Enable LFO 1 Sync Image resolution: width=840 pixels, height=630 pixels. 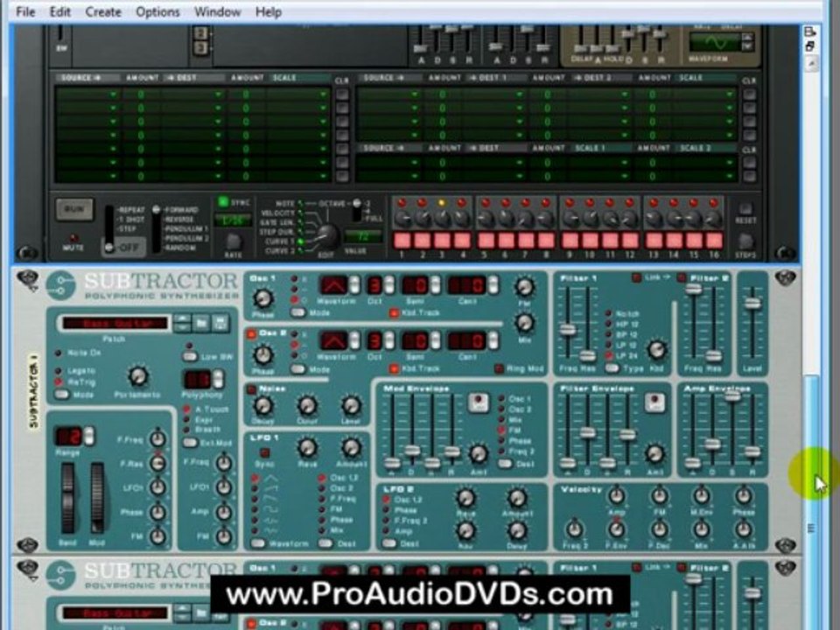point(264,452)
